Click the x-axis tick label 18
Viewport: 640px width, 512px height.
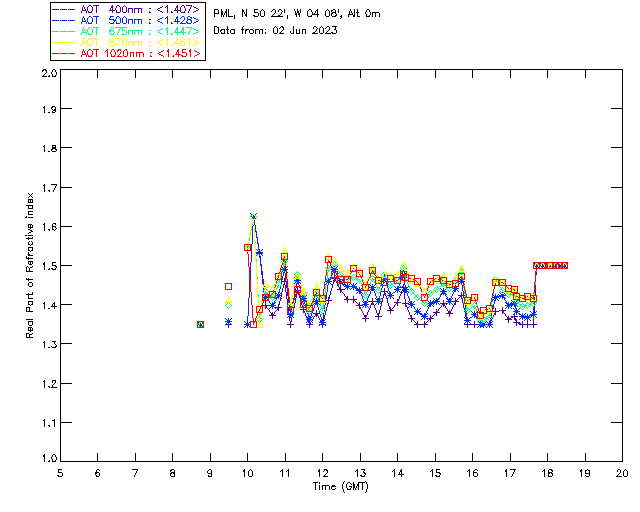(x=547, y=473)
